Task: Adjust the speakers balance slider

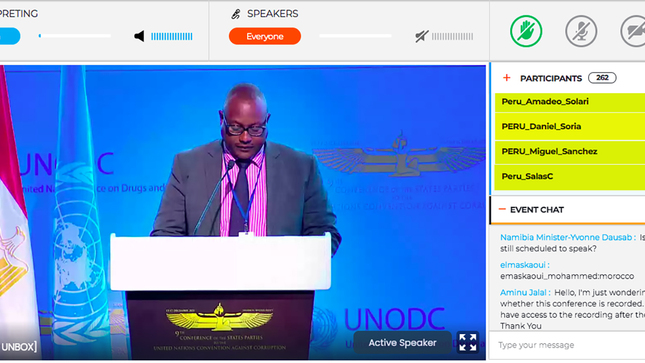Action: [x=355, y=36]
